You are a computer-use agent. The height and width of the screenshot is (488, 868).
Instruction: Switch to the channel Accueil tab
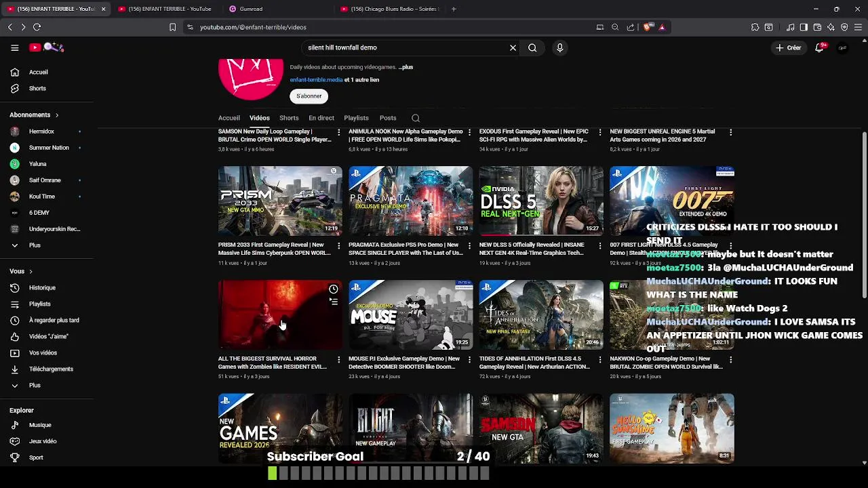[229, 118]
